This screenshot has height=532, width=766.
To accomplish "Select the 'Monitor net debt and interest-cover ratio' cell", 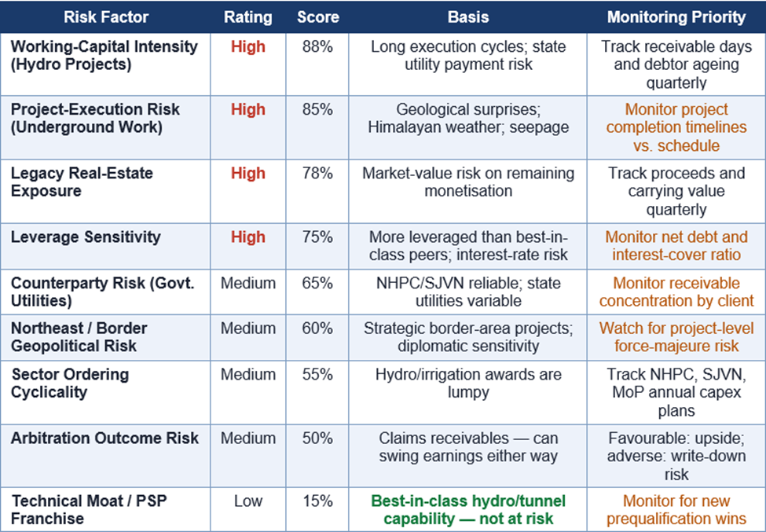I will (x=676, y=245).
